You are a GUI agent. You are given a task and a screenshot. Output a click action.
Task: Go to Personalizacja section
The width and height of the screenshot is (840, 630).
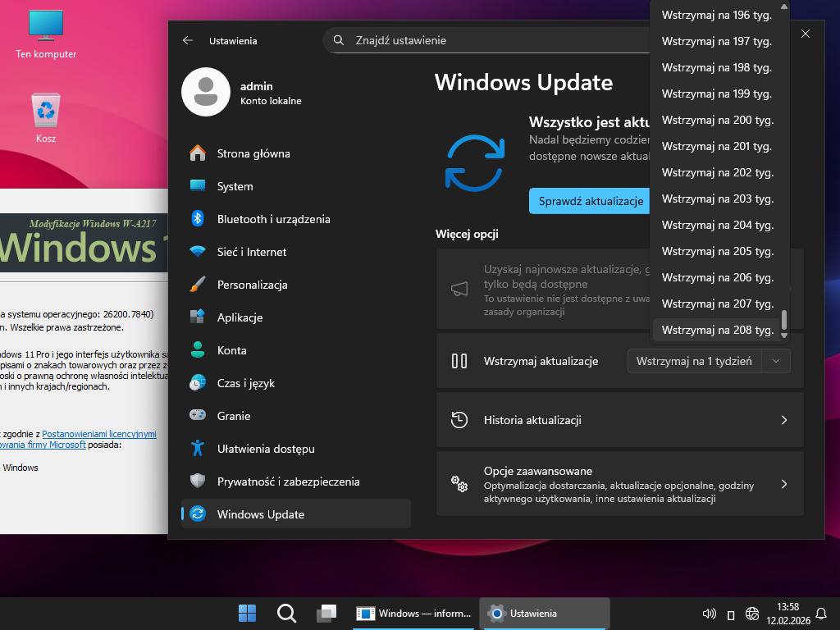[x=252, y=285]
